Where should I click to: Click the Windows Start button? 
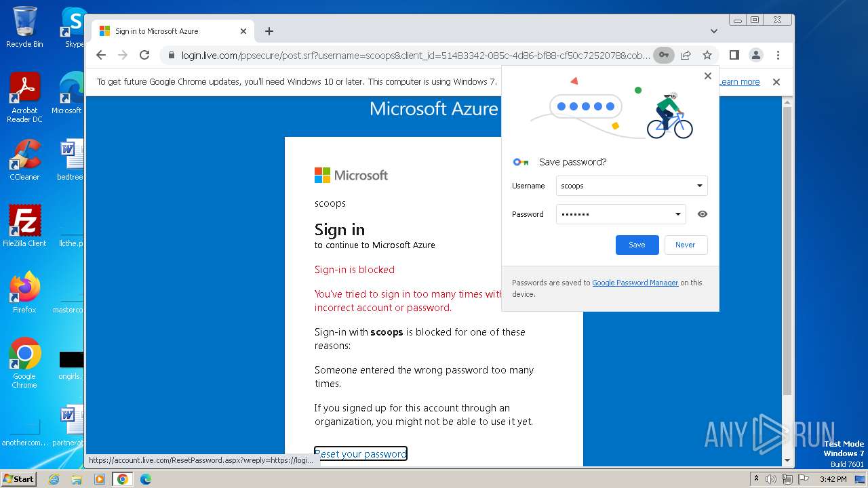click(x=18, y=479)
